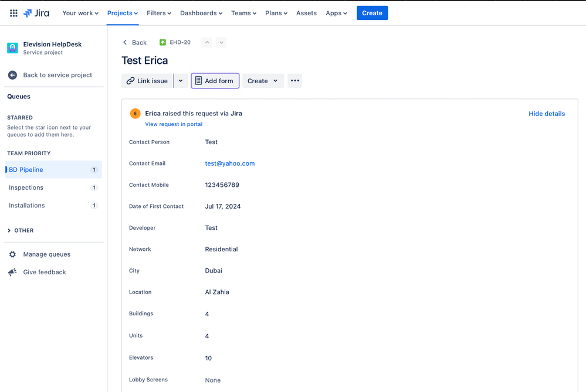Image resolution: width=586 pixels, height=392 pixels.
Task: Open the app switcher grid icon
Action: click(13, 13)
